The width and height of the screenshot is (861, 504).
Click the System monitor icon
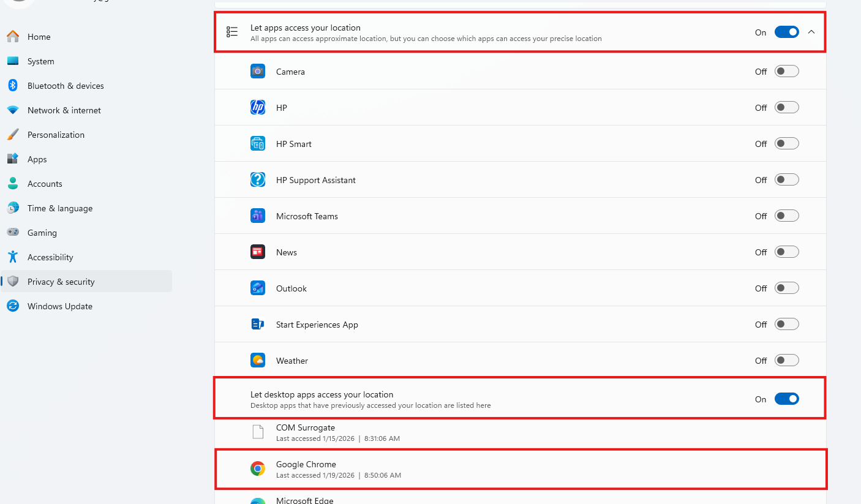[13, 61]
